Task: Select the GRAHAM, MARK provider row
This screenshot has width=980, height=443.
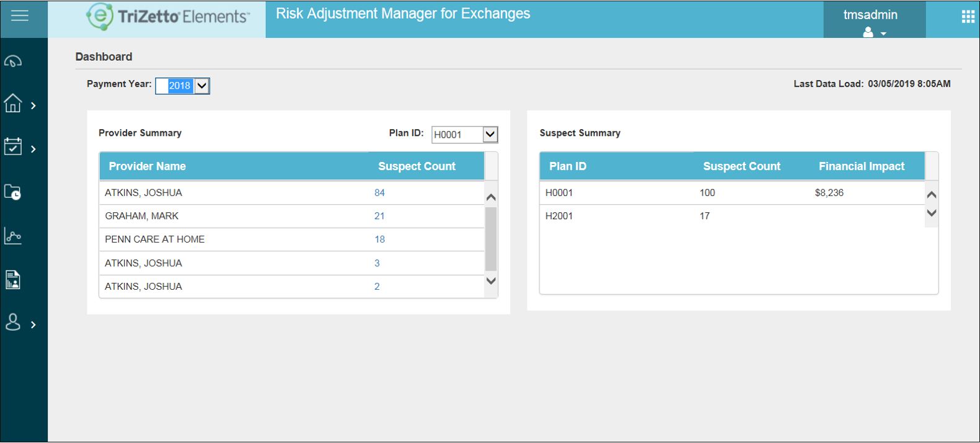Action: [x=291, y=216]
